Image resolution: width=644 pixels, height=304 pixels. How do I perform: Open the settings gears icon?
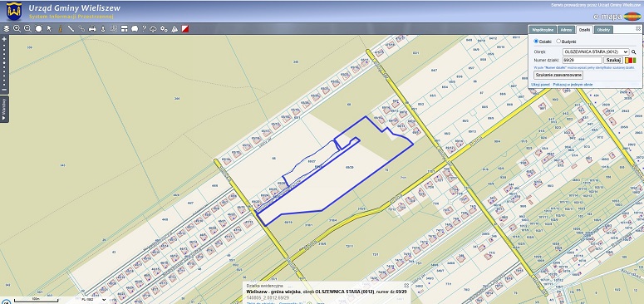[164, 29]
